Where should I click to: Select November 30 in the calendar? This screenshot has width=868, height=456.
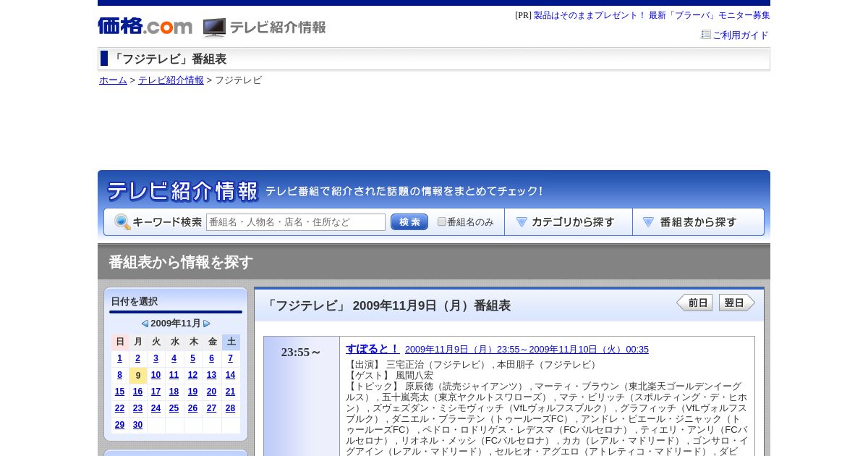coord(138,425)
